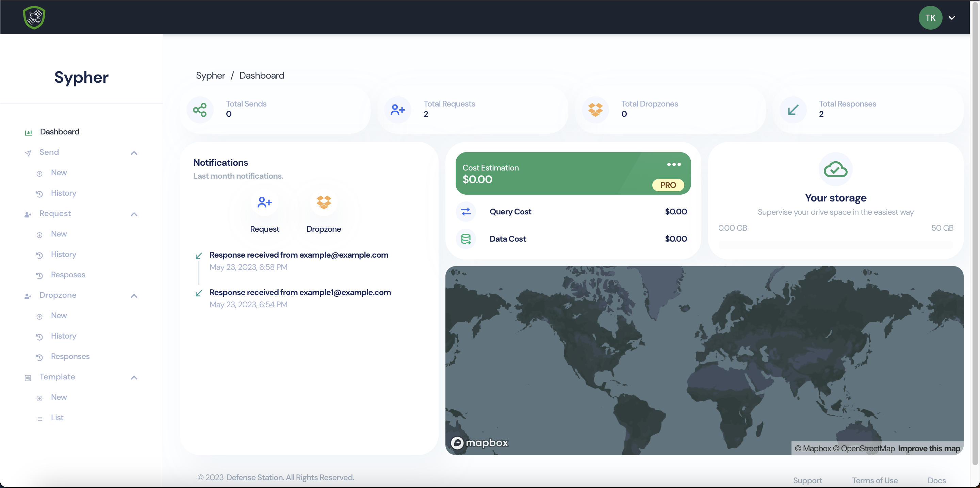The image size is (980, 488).
Task: Open Resposes under Request
Action: tap(68, 275)
